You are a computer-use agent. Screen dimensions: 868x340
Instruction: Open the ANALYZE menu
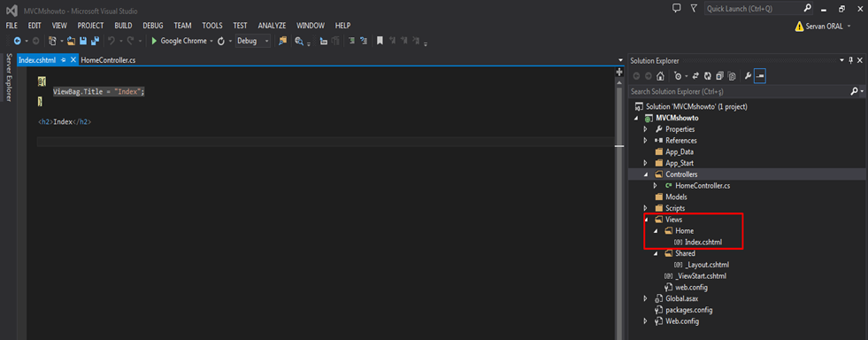pos(272,26)
